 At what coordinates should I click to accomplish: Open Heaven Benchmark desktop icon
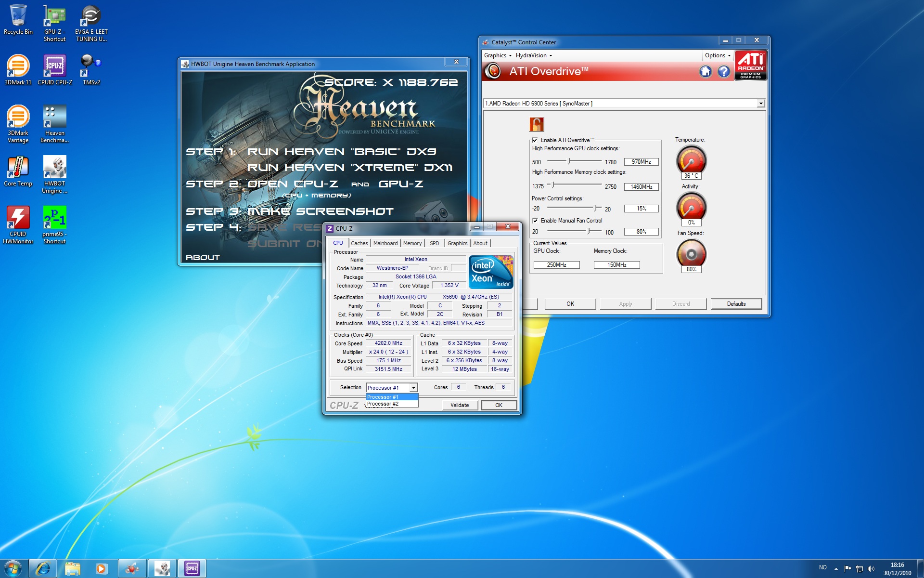(54, 124)
